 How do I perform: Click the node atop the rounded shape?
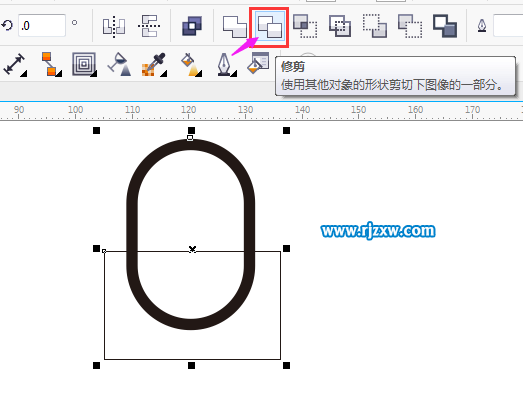(190, 138)
